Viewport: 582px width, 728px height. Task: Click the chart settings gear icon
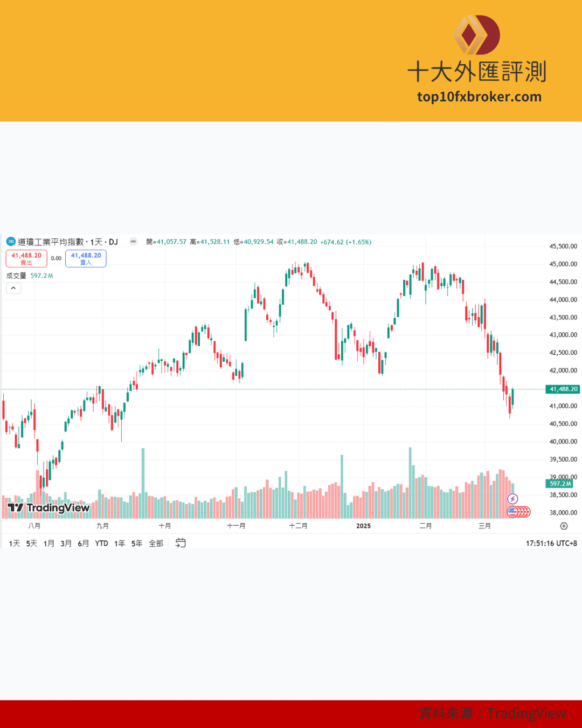[x=564, y=526]
